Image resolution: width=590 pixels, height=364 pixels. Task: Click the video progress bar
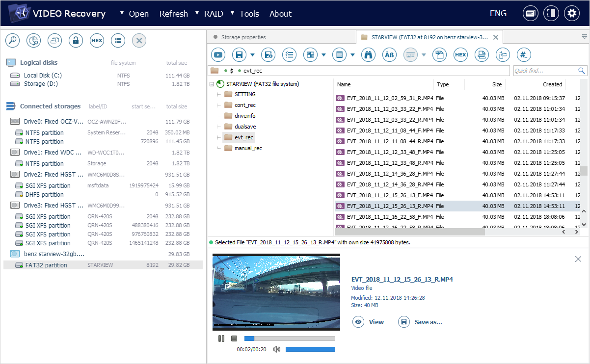(290, 338)
